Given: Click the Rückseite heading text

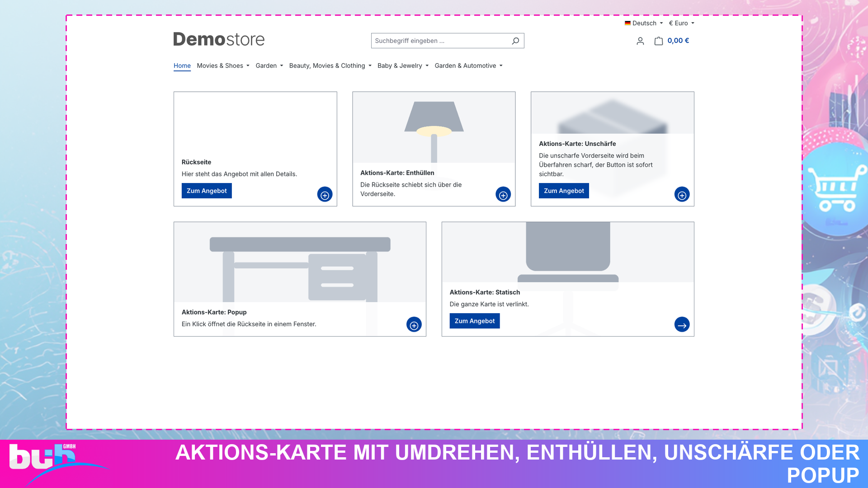Looking at the screenshot, I should (196, 162).
